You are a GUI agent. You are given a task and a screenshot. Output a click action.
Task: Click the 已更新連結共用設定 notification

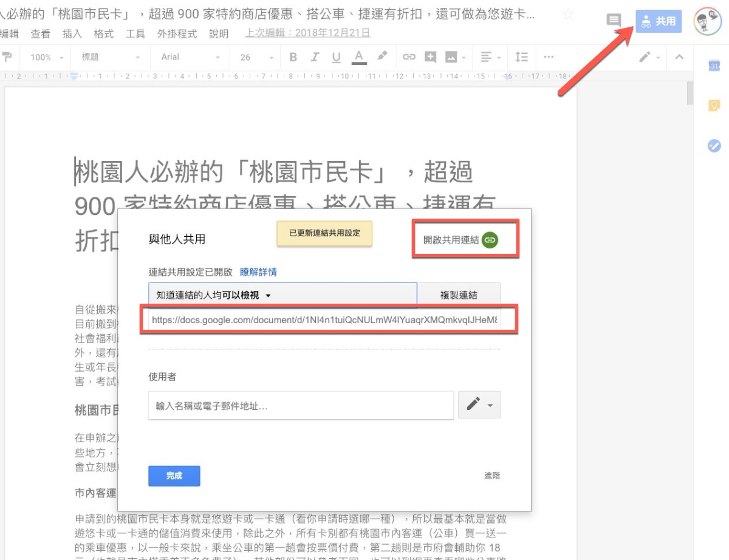324,233
